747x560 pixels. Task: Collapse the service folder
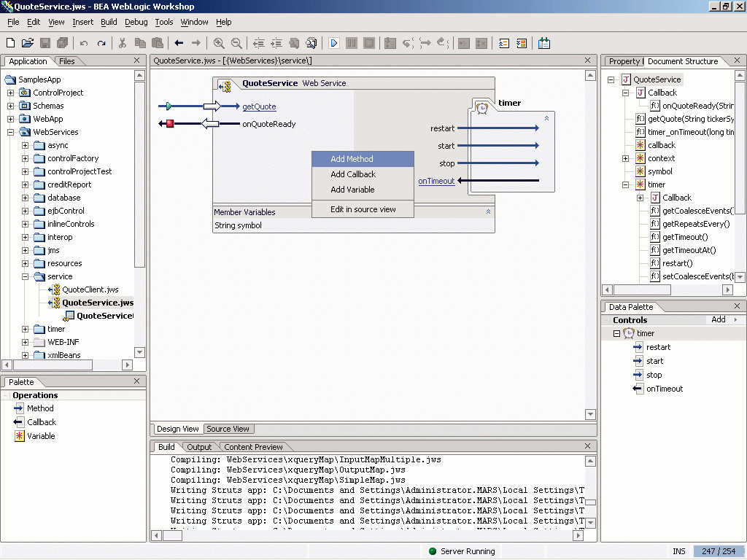coord(26,276)
